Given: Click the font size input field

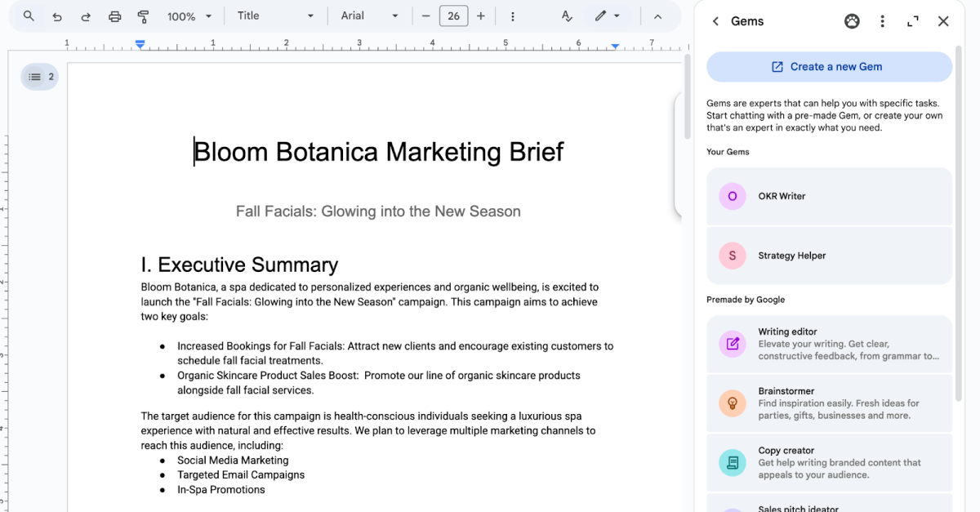Looking at the screenshot, I should [453, 16].
